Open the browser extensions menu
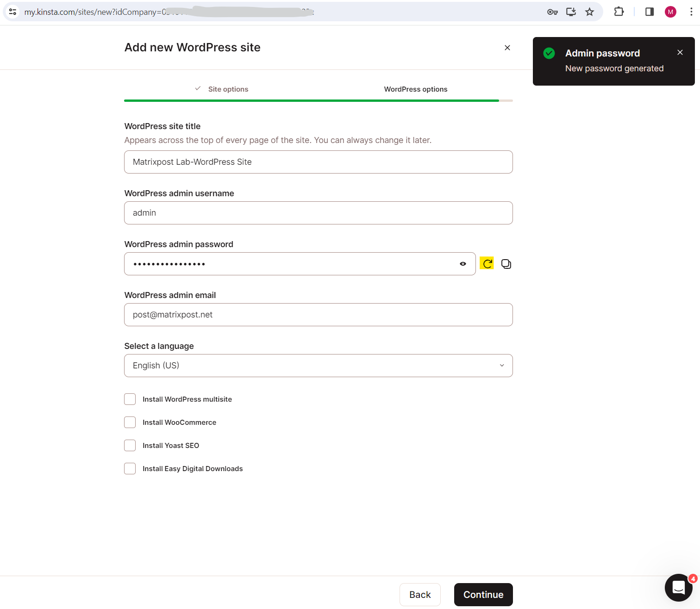The height and width of the screenshot is (609, 700). 619,12
